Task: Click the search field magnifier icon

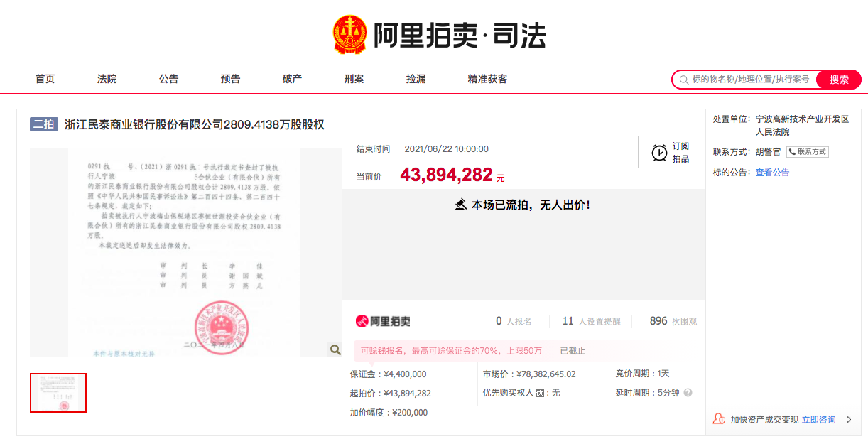Action: 684,80
